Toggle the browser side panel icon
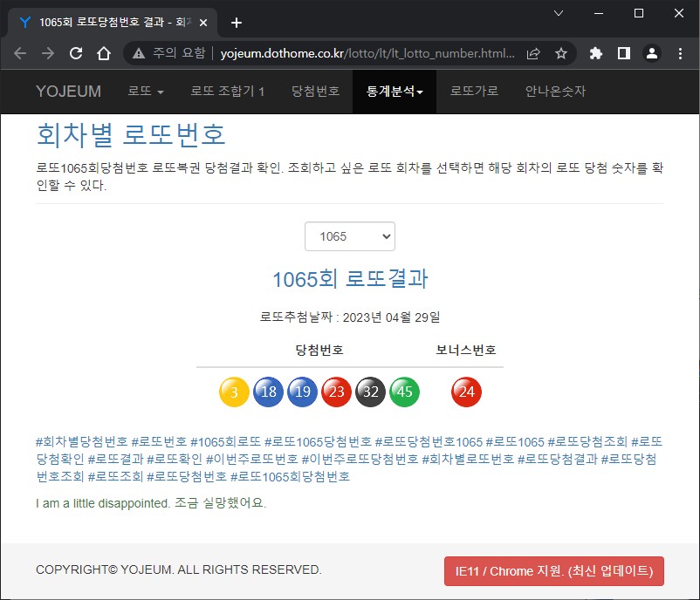The image size is (700, 600). [624, 53]
